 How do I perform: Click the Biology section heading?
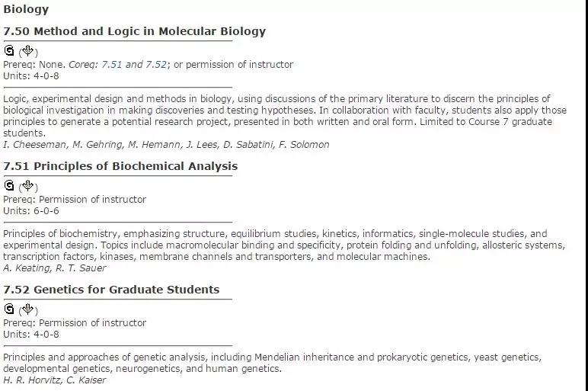[26, 9]
